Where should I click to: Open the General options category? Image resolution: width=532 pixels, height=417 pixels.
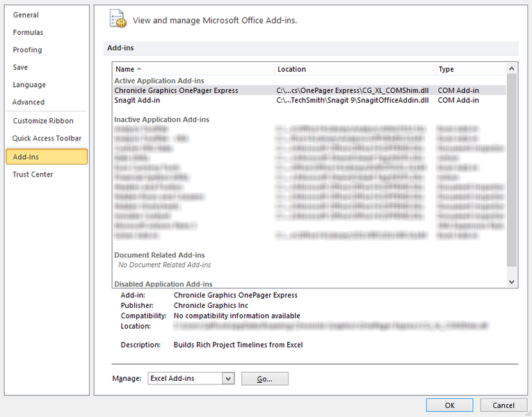coord(26,15)
